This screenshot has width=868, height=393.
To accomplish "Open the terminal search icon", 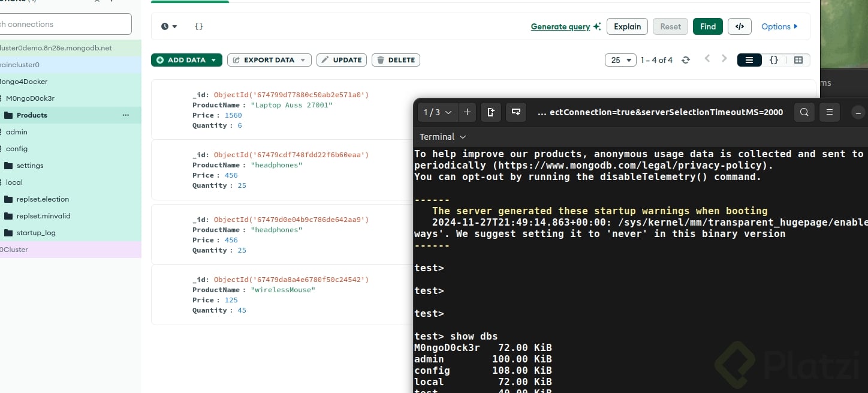I will pyautogui.click(x=804, y=112).
